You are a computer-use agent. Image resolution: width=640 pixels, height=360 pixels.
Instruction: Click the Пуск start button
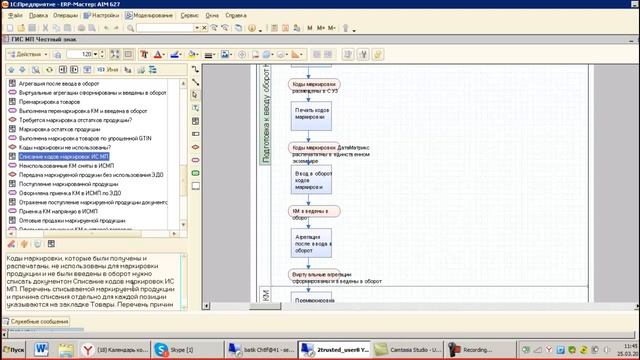coord(14,350)
